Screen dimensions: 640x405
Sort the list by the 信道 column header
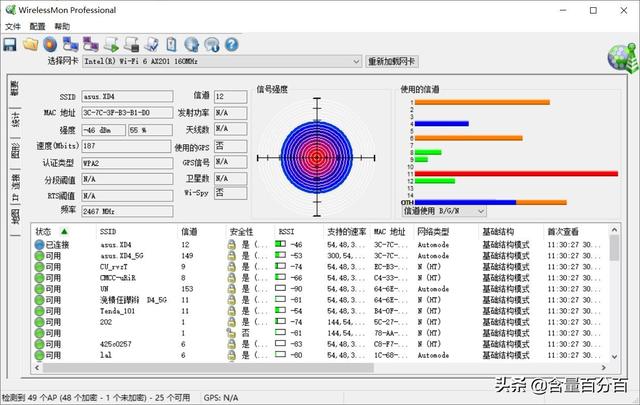[x=201, y=231]
